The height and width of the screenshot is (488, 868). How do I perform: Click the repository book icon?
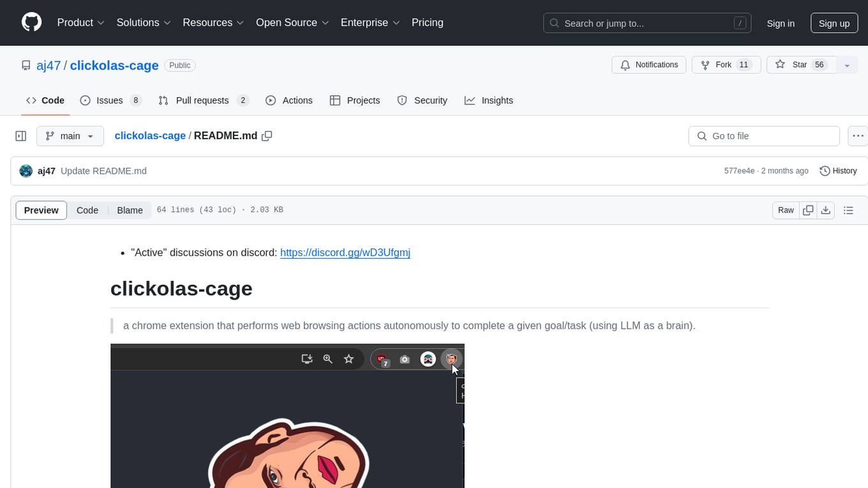26,65
